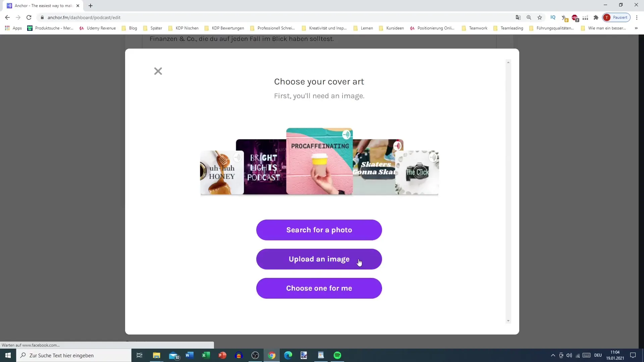Open the Teamleading bookmark folder
The width and height of the screenshot is (644, 362).
[508, 28]
